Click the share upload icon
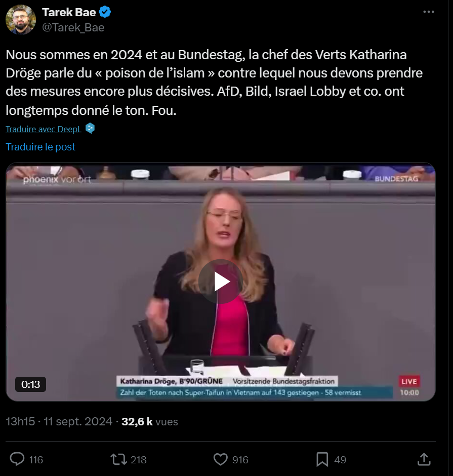 [424, 459]
